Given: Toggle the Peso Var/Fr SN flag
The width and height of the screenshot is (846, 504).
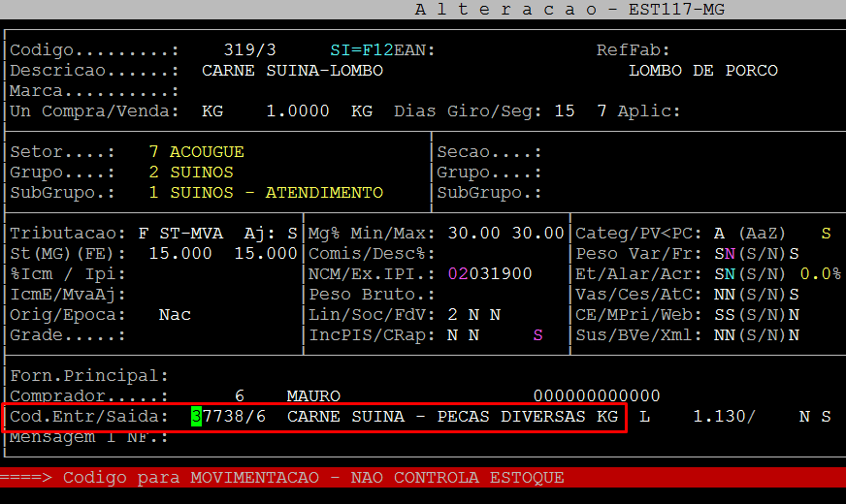Looking at the screenshot, I should (x=725, y=254).
